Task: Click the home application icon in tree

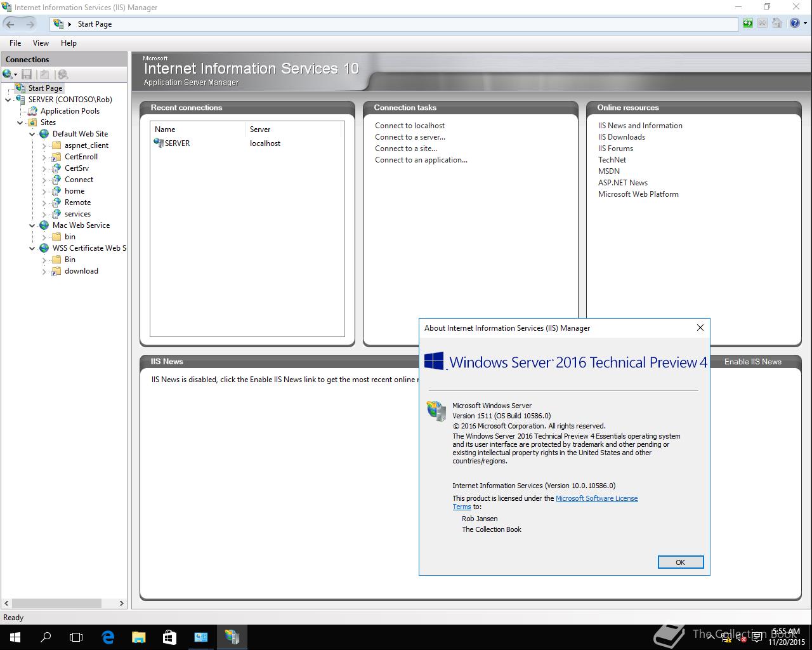Action: click(x=56, y=191)
